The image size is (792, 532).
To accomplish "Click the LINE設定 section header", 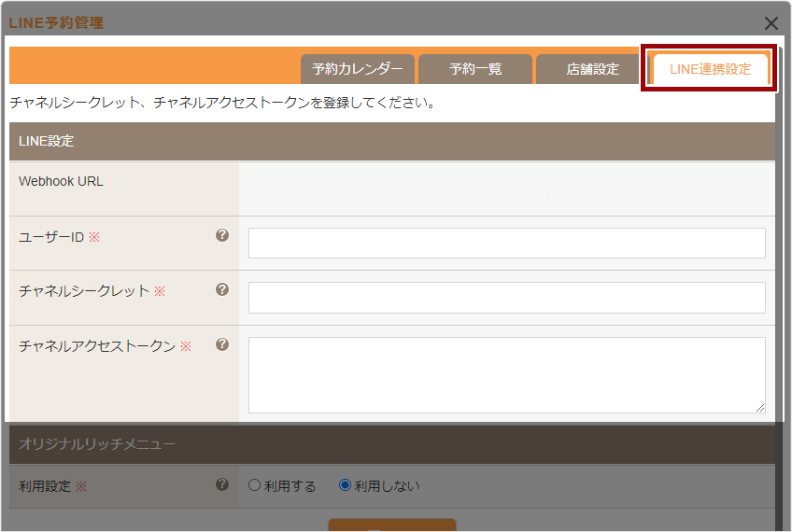I will pyautogui.click(x=392, y=141).
